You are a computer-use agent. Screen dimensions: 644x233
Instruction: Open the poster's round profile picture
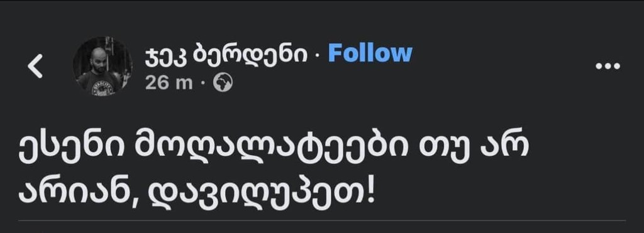tap(103, 66)
